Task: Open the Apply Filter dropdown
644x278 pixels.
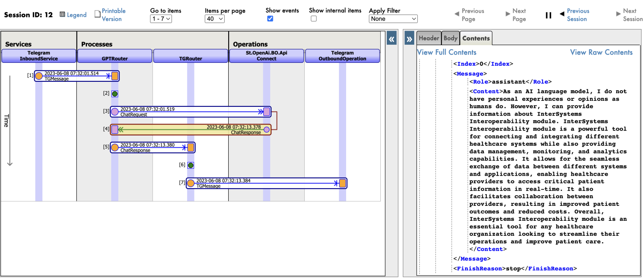Action: tap(393, 19)
